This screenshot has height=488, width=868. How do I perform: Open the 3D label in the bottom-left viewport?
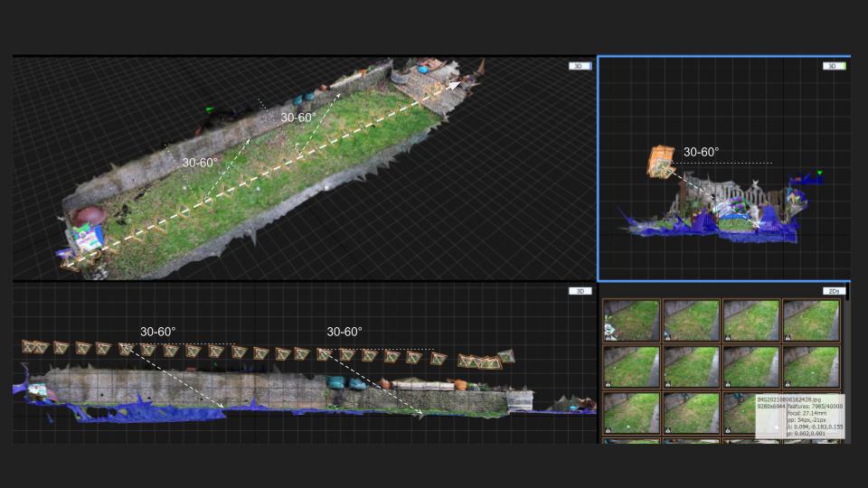(x=580, y=291)
